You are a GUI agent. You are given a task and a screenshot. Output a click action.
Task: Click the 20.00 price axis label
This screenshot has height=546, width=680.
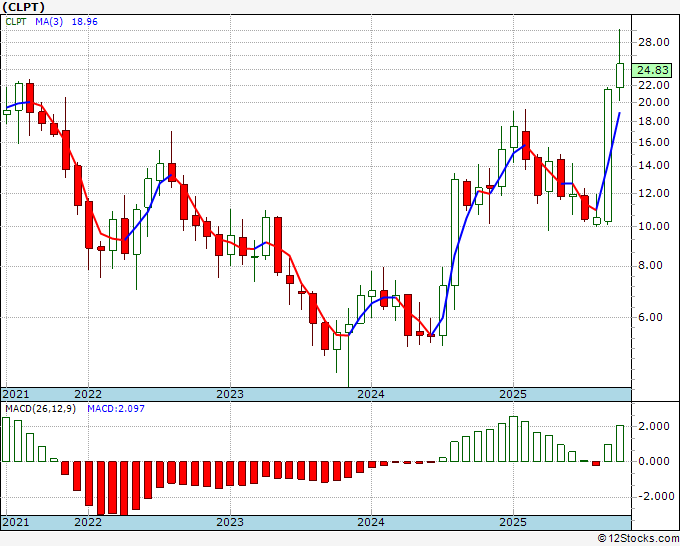pyautogui.click(x=654, y=102)
